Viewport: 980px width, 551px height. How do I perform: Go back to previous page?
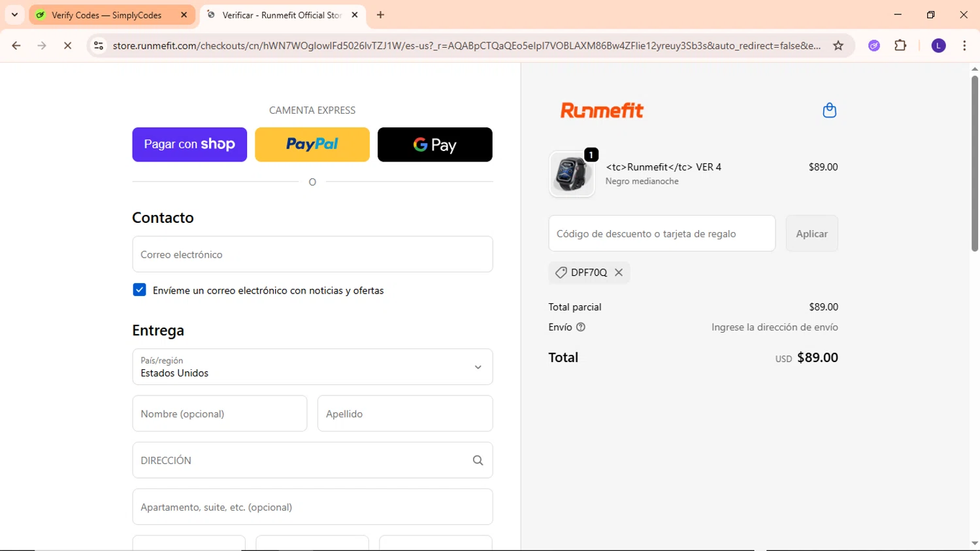pos(16,46)
